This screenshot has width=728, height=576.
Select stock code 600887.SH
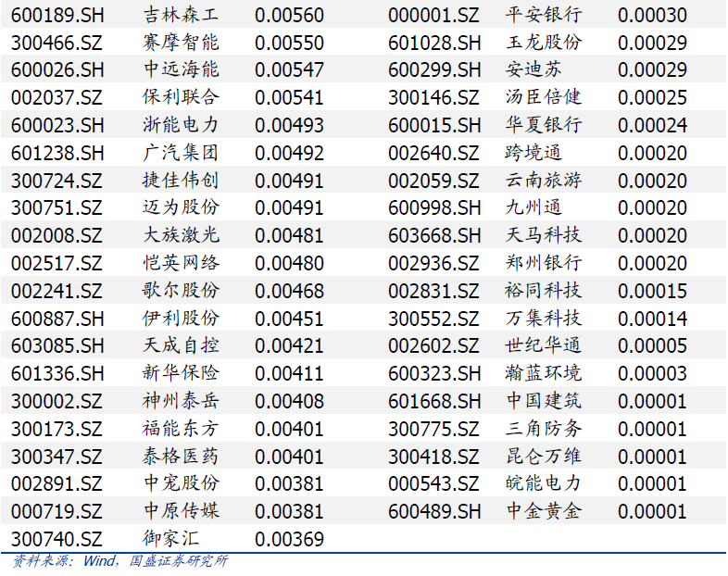[x=57, y=319]
